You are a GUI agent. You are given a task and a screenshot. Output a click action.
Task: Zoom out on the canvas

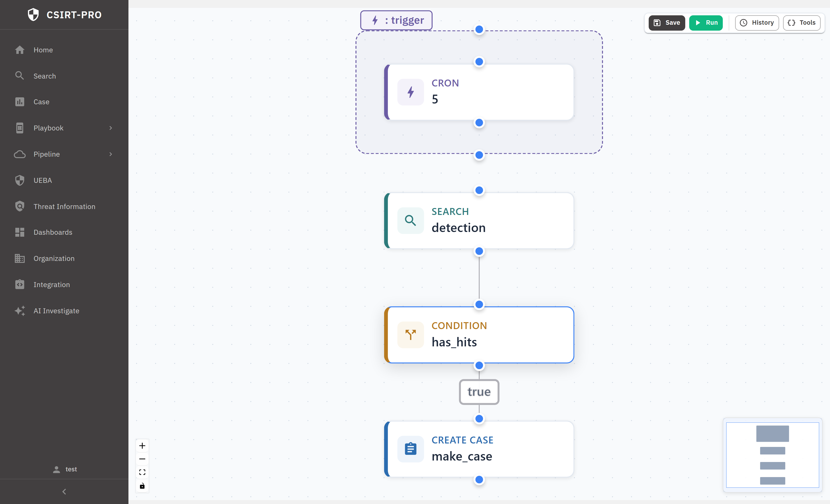point(142,459)
